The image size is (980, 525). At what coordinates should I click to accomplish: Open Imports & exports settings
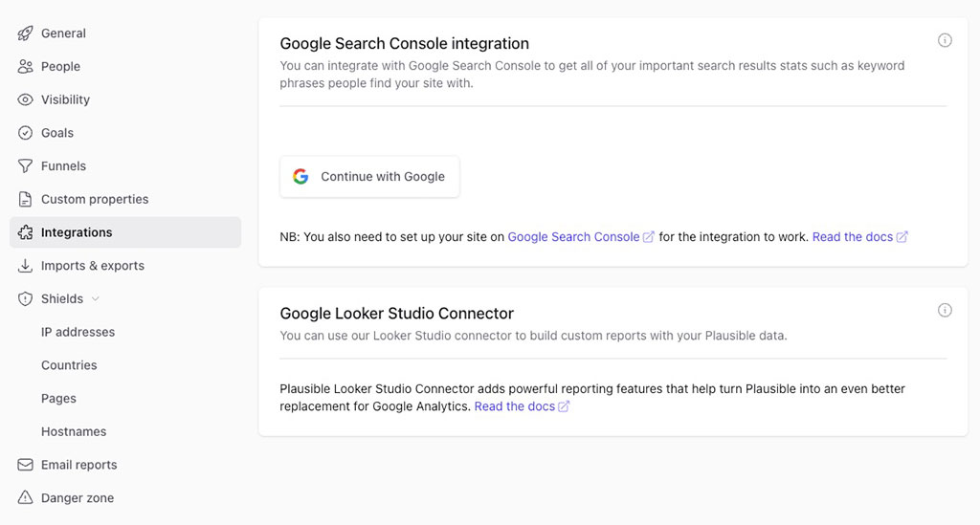(x=92, y=266)
